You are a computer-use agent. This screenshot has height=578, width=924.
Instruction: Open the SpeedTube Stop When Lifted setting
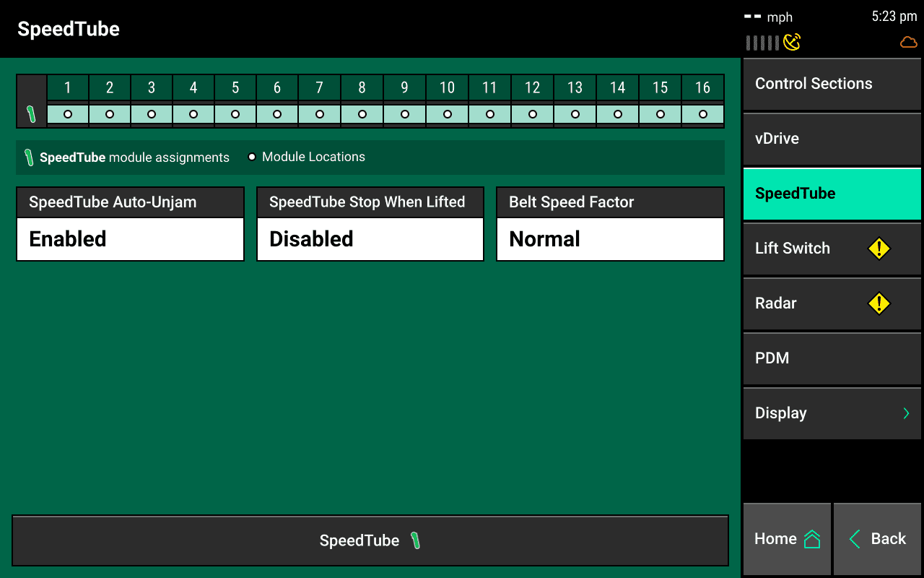[x=370, y=224]
